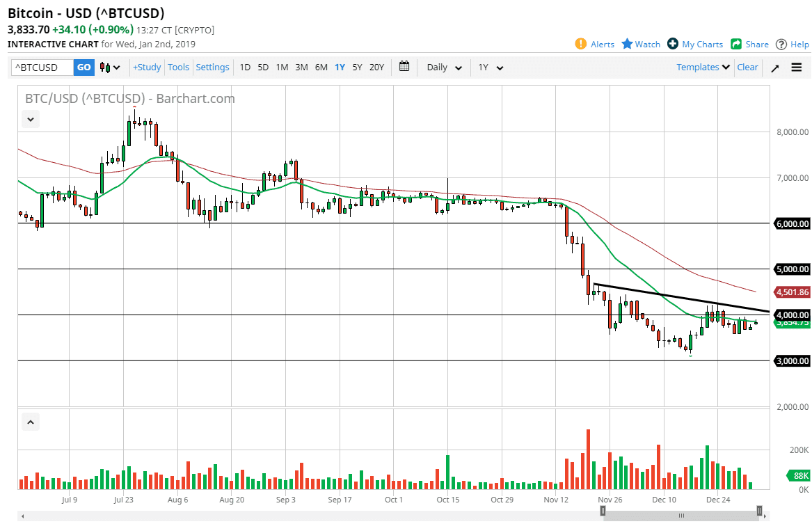This screenshot has width=812, height=524.
Task: Open the Templates dropdown
Action: (703, 68)
